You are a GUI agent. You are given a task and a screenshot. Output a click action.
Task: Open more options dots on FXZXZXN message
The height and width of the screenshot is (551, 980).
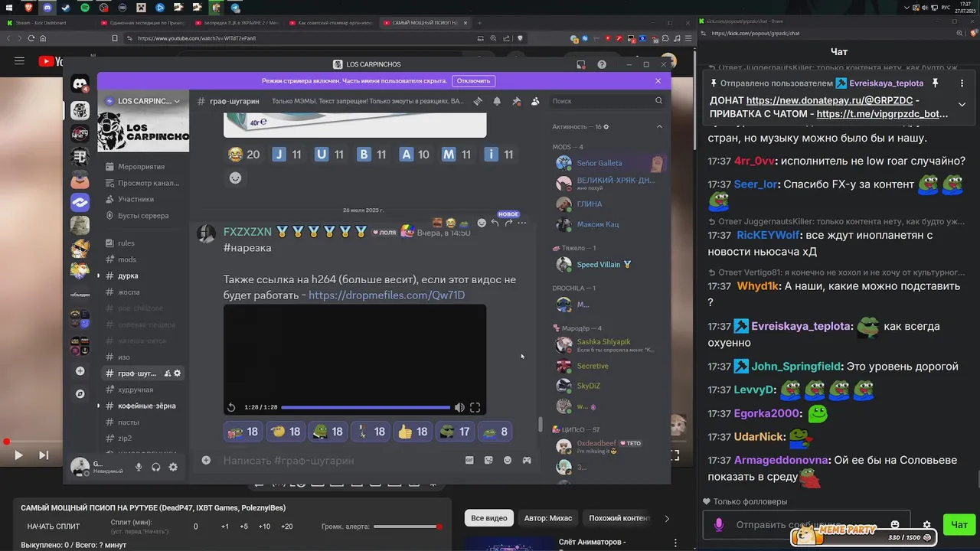(x=522, y=223)
